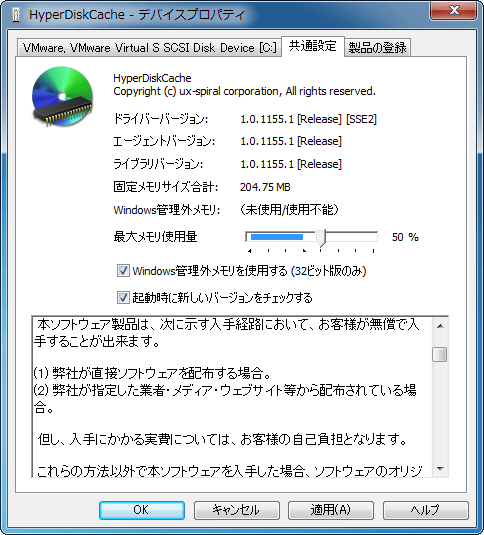Click the license text scroll up arrow
This screenshot has width=484, height=535.
(x=440, y=326)
